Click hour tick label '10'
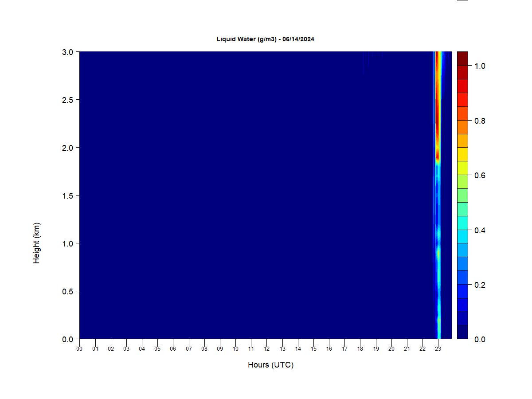The height and width of the screenshot is (399, 532). (235, 348)
